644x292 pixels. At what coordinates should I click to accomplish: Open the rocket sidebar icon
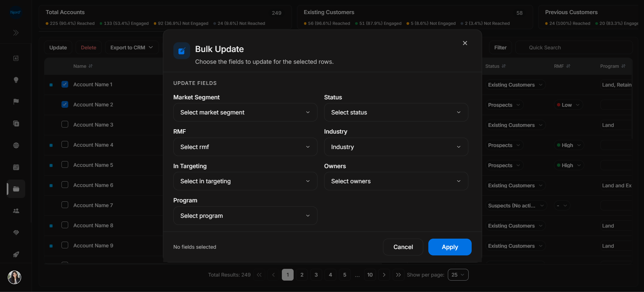pyautogui.click(x=16, y=254)
